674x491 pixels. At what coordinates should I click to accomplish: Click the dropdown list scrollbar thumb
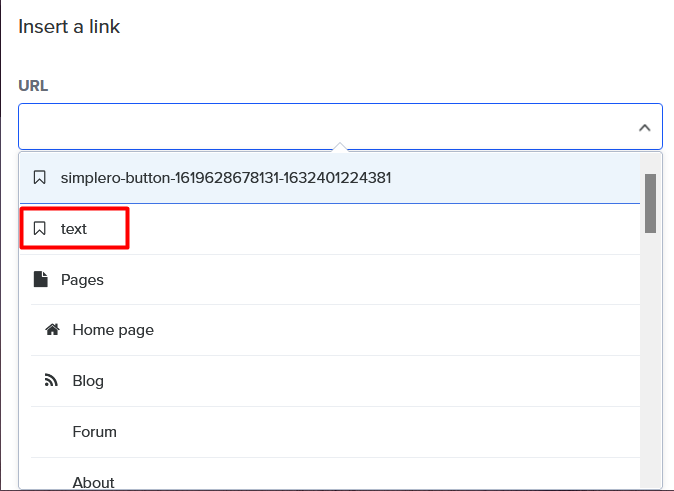click(650, 203)
